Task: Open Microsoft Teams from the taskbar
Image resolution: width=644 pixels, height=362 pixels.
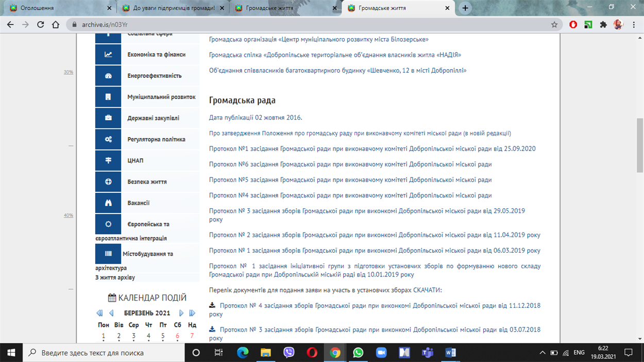Action: (427, 353)
